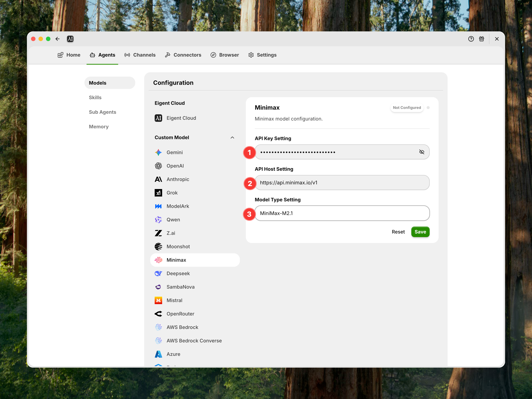The width and height of the screenshot is (532, 399).
Task: Go to the Home tab
Action: [x=69, y=55]
